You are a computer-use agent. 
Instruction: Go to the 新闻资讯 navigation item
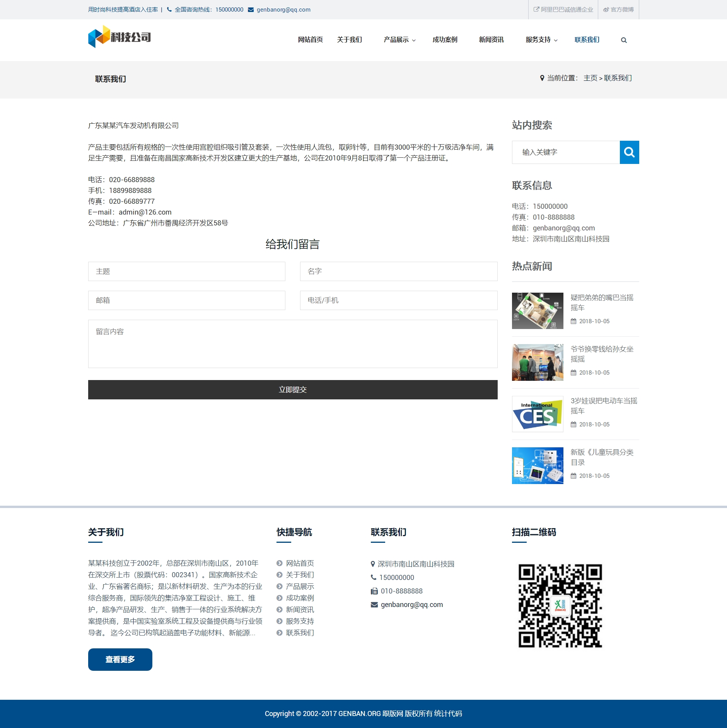(491, 40)
